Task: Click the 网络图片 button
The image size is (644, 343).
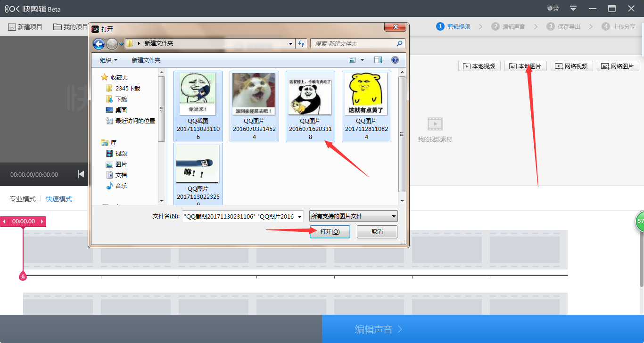Action: pos(618,66)
